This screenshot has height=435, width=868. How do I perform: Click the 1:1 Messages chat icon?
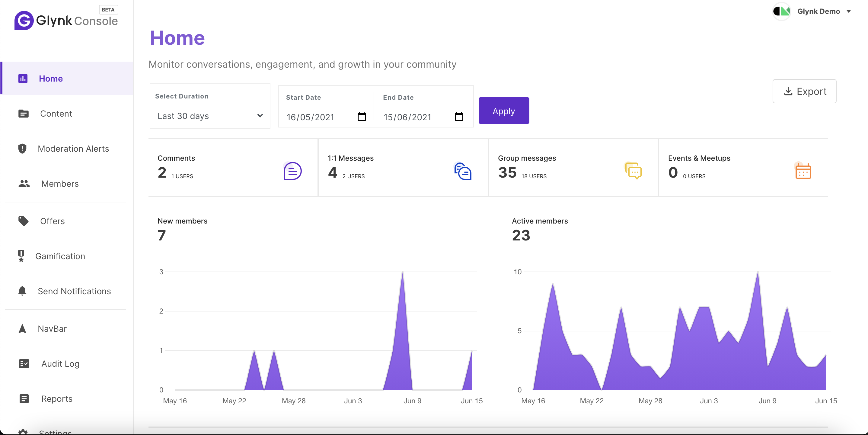tap(463, 171)
